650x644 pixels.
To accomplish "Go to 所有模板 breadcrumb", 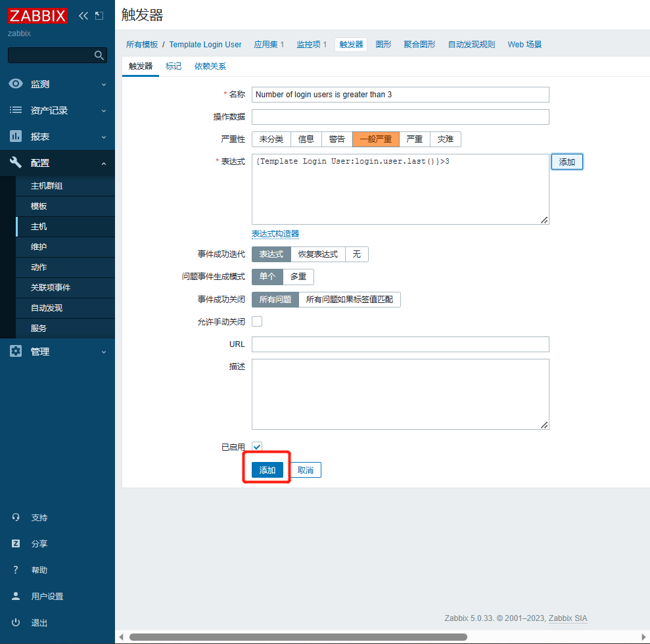I will [x=142, y=44].
